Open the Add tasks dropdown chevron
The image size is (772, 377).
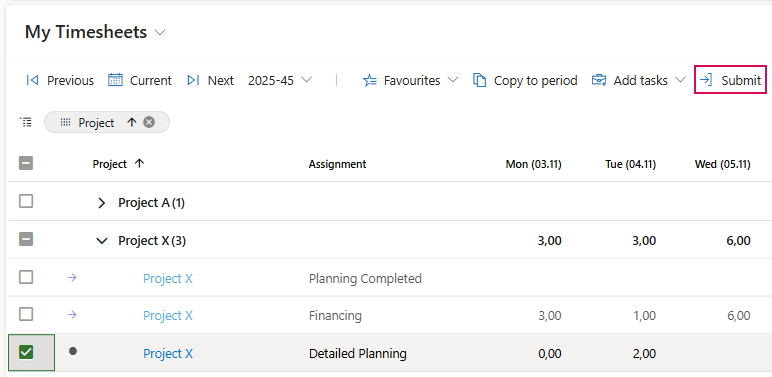[x=680, y=80]
